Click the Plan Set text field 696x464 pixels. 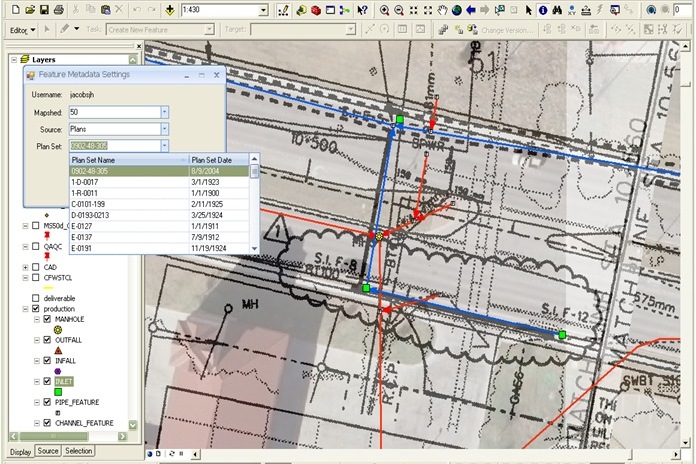coord(115,146)
